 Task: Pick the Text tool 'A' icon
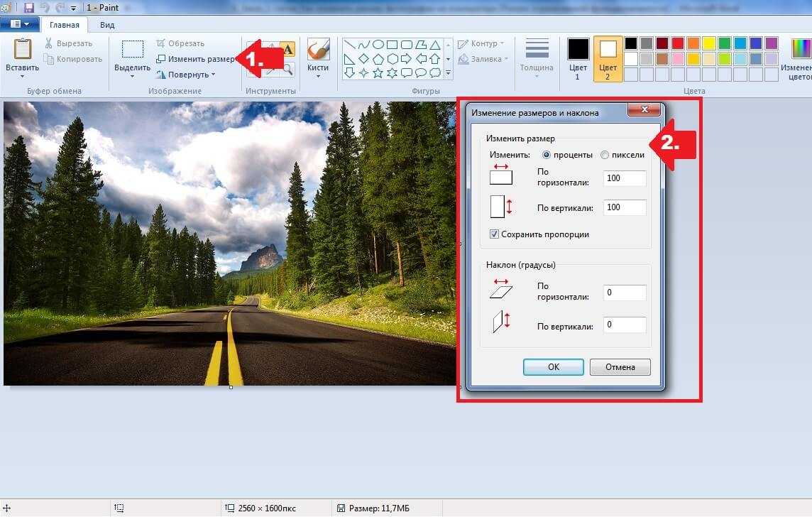287,49
